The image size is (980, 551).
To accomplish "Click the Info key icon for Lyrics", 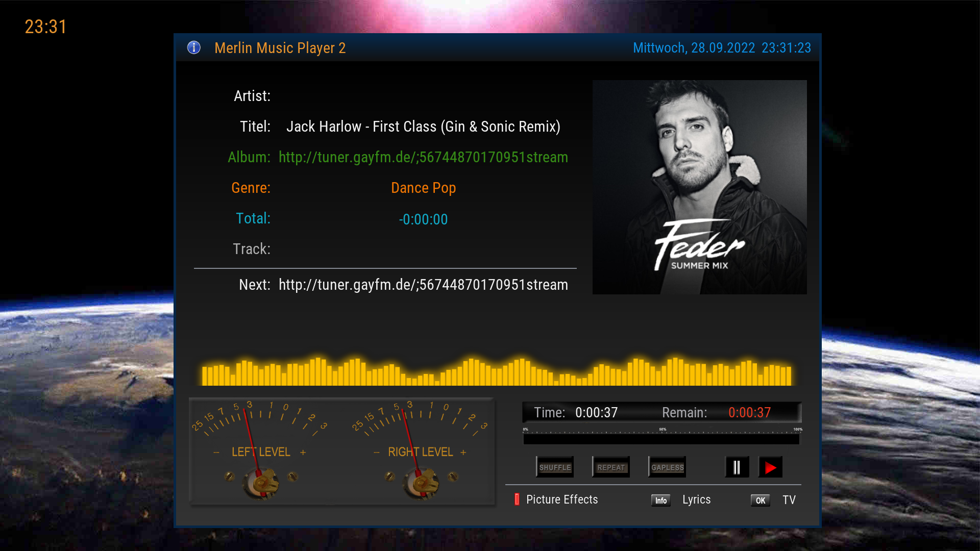I will click(661, 500).
